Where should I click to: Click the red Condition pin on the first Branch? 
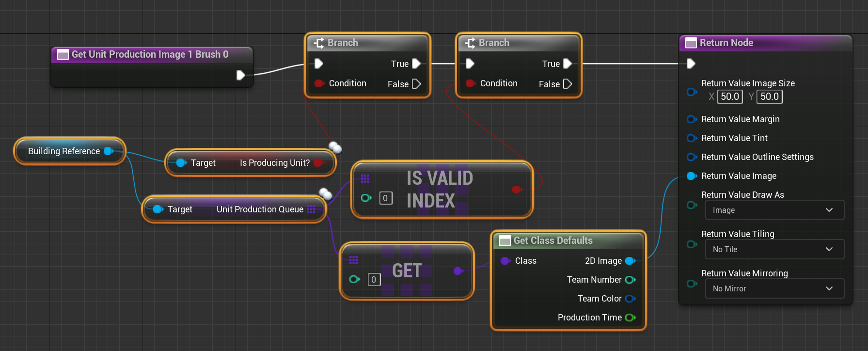(x=319, y=83)
